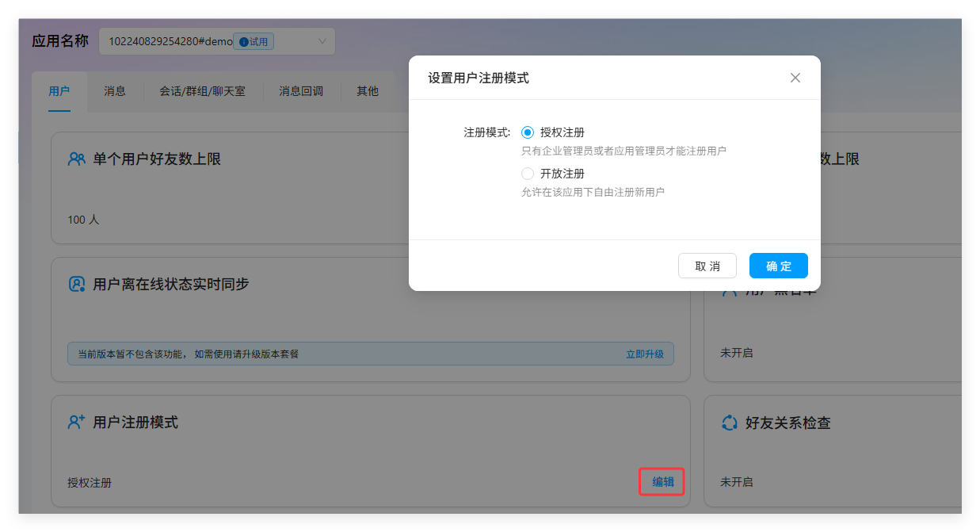980x532 pixels.
Task: Click the friends icon beside 单个用户好友数上限
Action: click(x=76, y=159)
